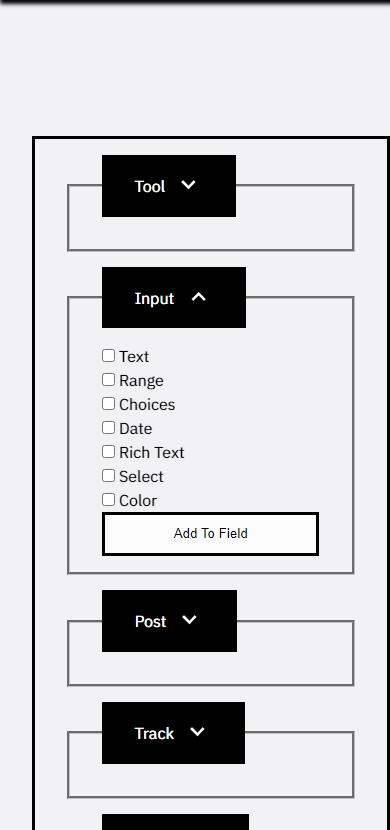This screenshot has width=390, height=830.
Task: Click the partially visible black header at bottom
Action: click(x=175, y=822)
